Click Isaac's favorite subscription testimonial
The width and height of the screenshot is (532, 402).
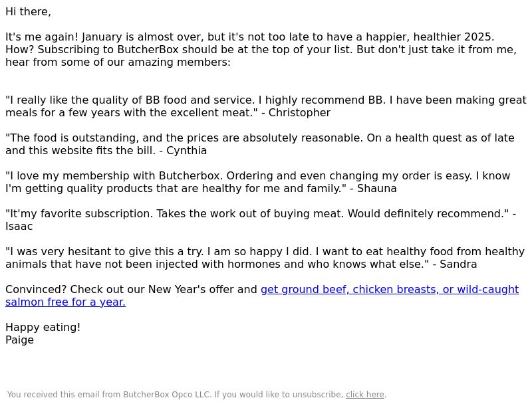(261, 220)
